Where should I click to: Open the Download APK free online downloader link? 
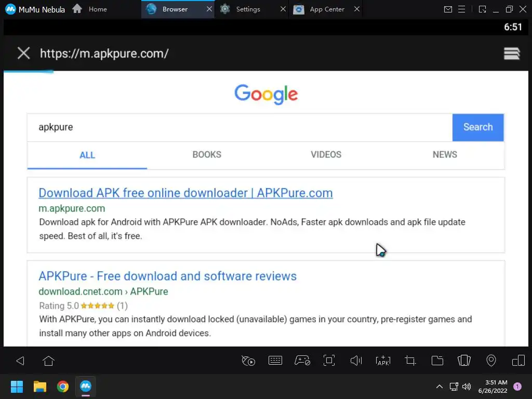tap(185, 193)
